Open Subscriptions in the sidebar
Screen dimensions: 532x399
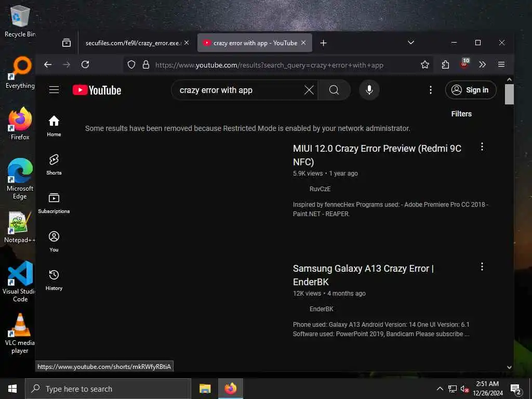pos(54,203)
